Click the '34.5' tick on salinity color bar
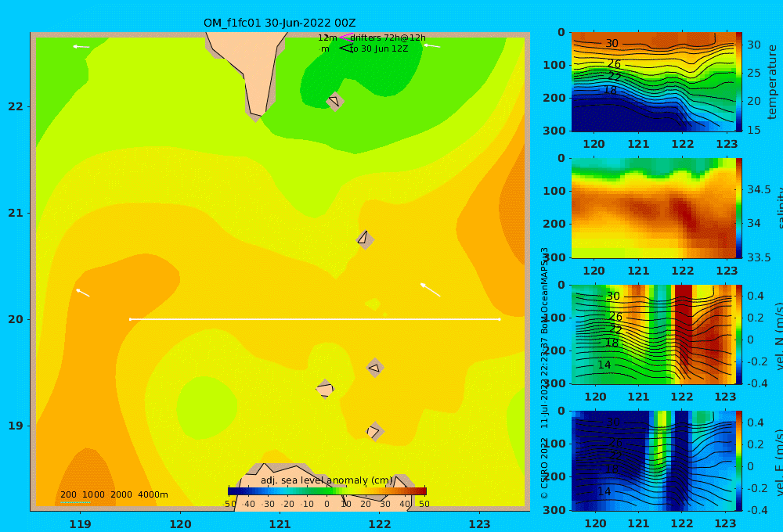This screenshot has height=532, width=783. point(759,189)
